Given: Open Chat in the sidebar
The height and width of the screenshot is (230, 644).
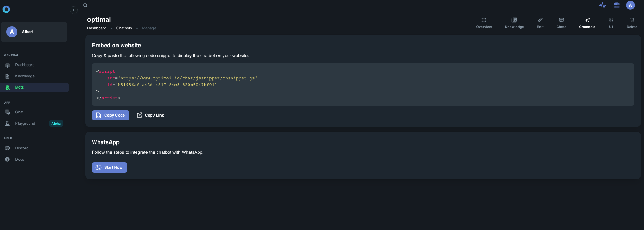Looking at the screenshot, I should [x=34, y=112].
